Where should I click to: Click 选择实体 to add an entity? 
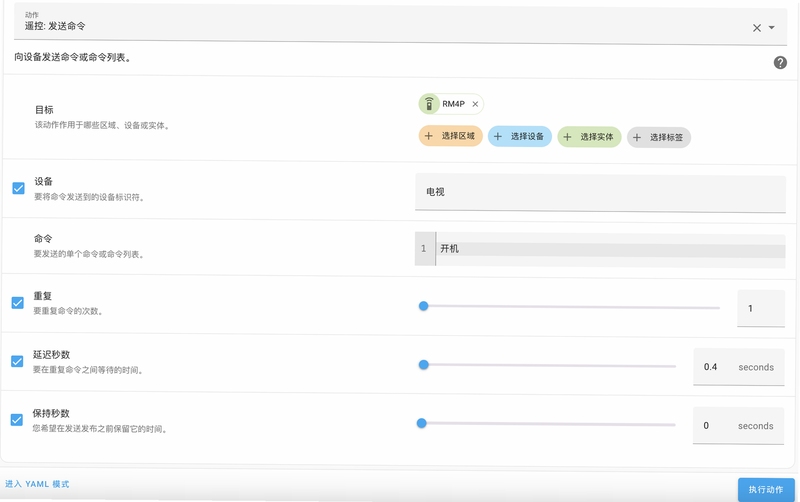589,137
